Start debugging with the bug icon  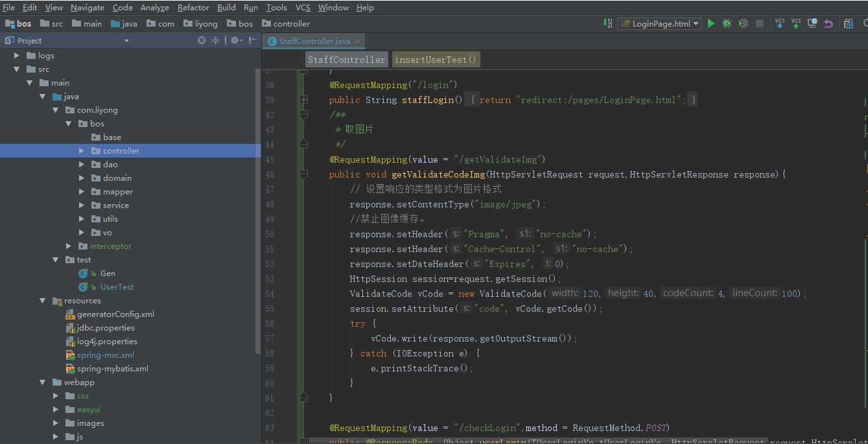[x=727, y=23]
